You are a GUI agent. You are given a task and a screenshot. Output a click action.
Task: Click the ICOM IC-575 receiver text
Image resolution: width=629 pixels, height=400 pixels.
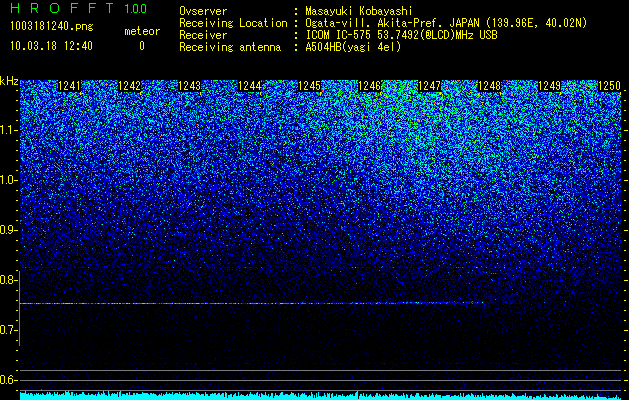point(401,35)
